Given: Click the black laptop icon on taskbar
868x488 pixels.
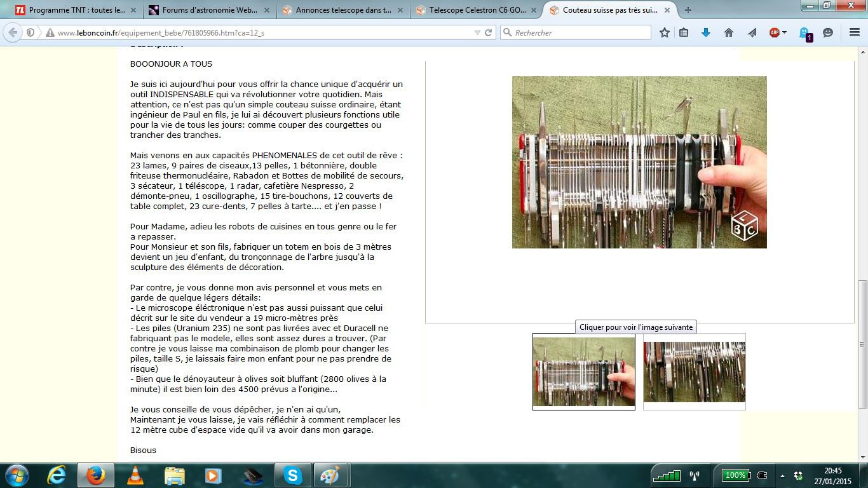Looking at the screenshot, I should [252, 475].
